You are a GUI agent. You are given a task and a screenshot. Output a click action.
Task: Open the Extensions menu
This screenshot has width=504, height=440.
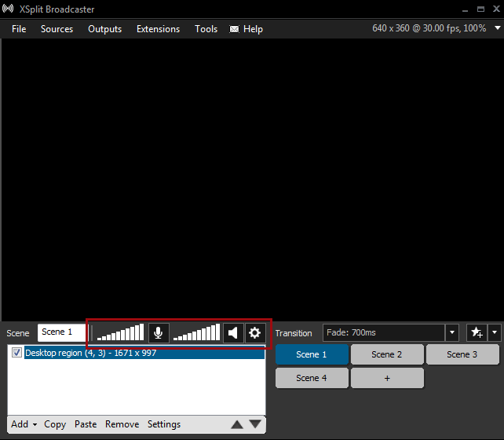[x=158, y=29]
